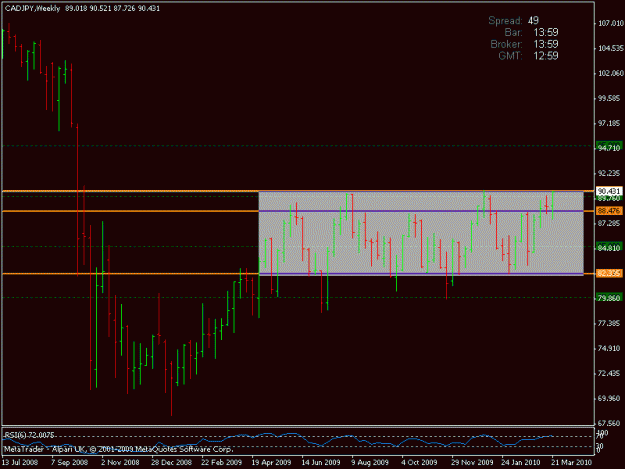Click the 'GMT:' label text
This screenshot has width=625, height=469.
(510, 56)
